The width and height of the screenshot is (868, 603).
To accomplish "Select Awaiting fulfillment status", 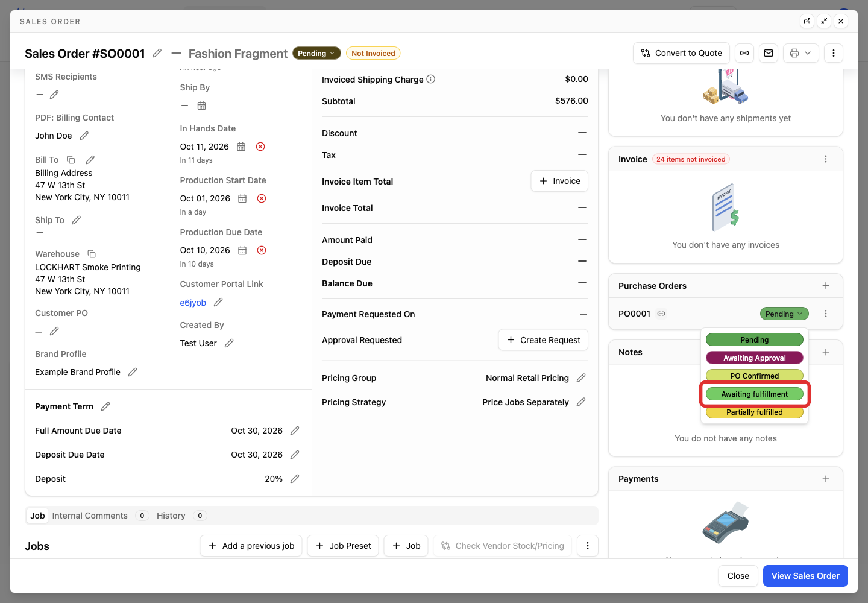I will [x=755, y=394].
